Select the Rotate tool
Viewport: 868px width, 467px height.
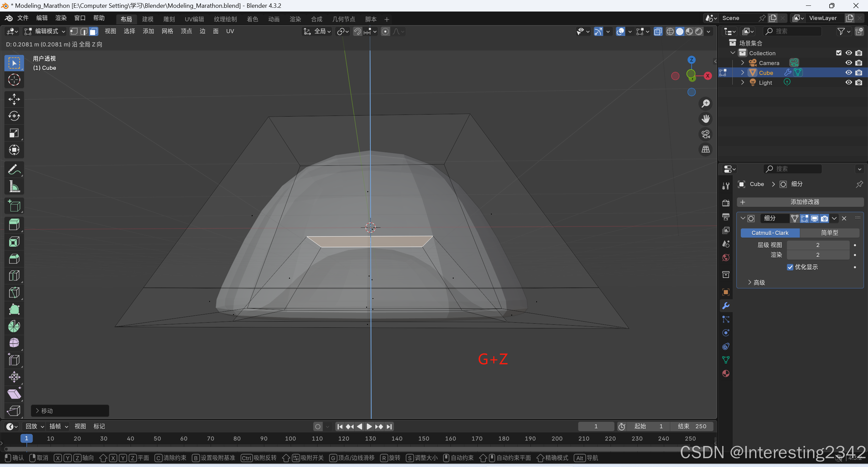[14, 116]
